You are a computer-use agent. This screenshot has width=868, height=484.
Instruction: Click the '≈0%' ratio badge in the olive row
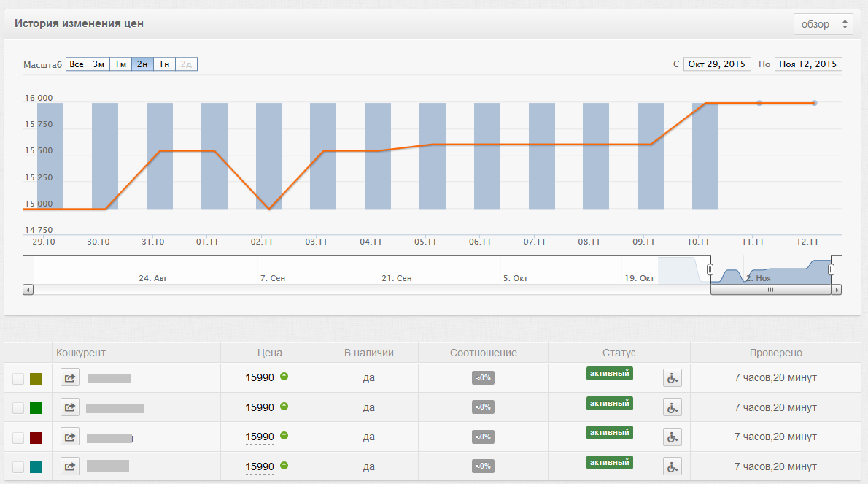click(483, 377)
